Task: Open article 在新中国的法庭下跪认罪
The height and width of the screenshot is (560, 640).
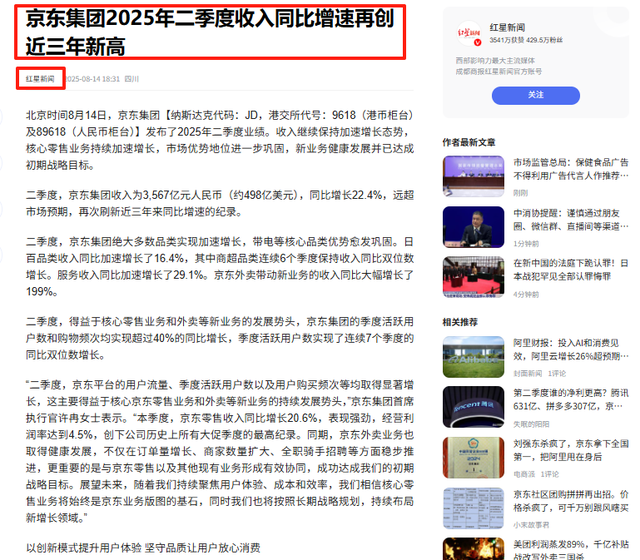Action: point(571,270)
